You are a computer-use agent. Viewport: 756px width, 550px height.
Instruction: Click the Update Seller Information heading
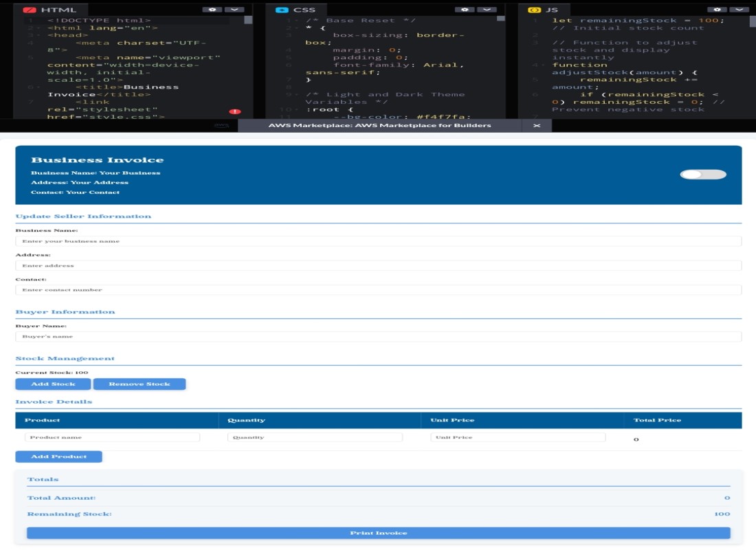83,216
